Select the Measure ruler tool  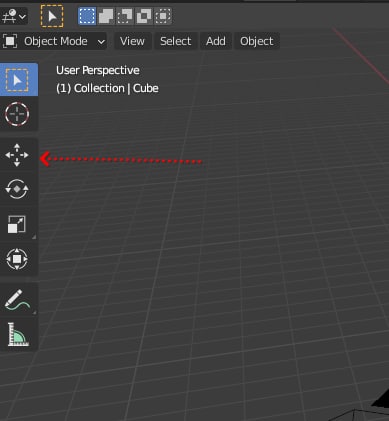click(17, 334)
